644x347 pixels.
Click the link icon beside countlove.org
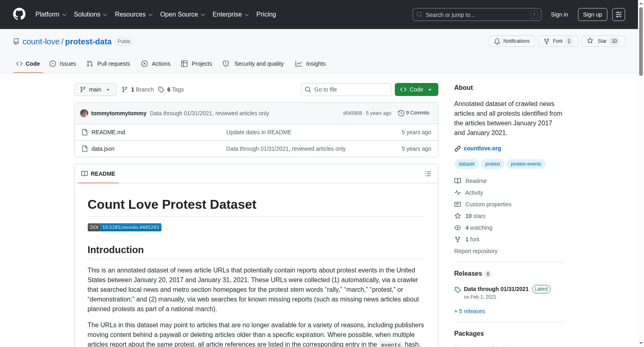pyautogui.click(x=458, y=149)
